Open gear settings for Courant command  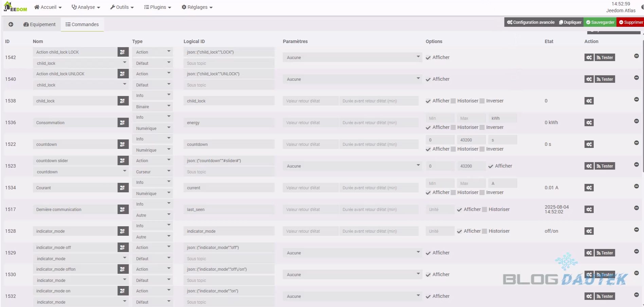[589, 188]
